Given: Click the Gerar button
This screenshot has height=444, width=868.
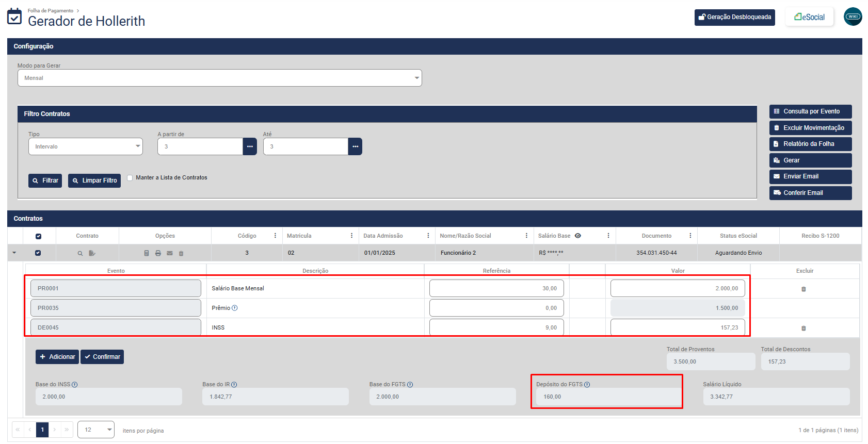Looking at the screenshot, I should tap(810, 160).
